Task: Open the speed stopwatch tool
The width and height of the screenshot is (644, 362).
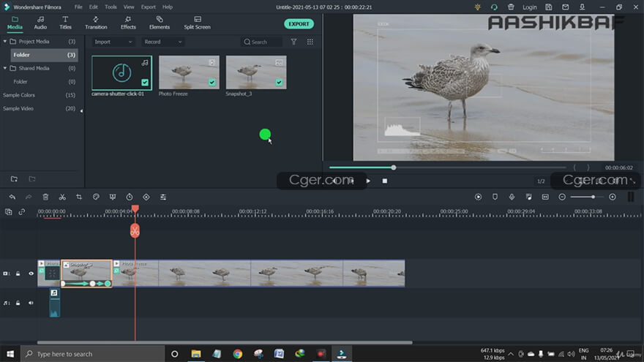Action: click(x=130, y=197)
